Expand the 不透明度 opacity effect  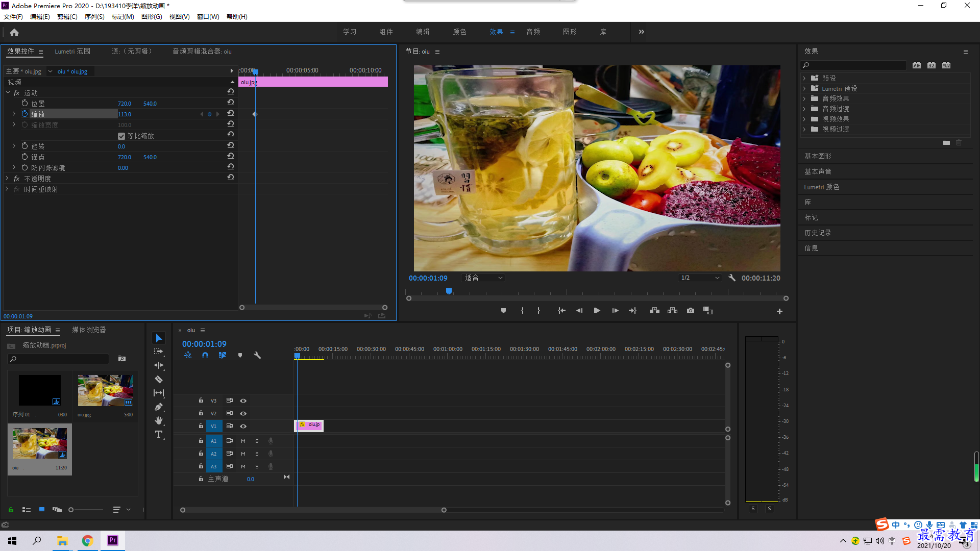[7, 178]
